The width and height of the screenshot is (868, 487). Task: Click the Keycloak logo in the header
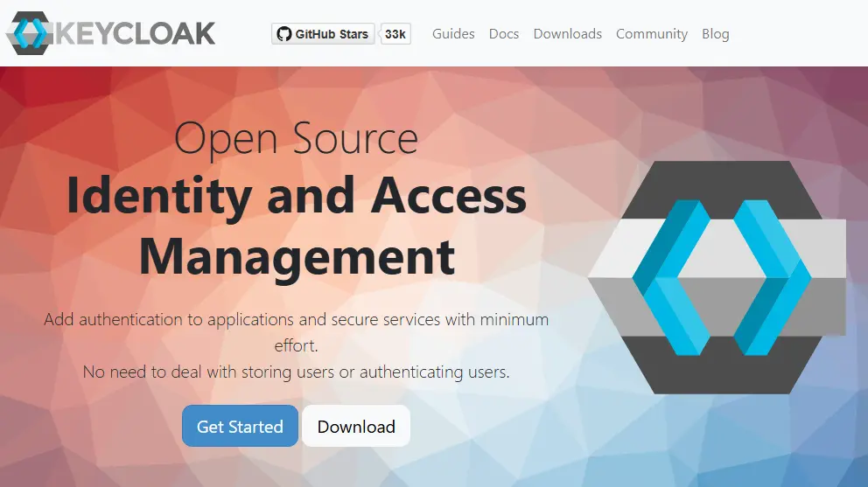pos(111,33)
